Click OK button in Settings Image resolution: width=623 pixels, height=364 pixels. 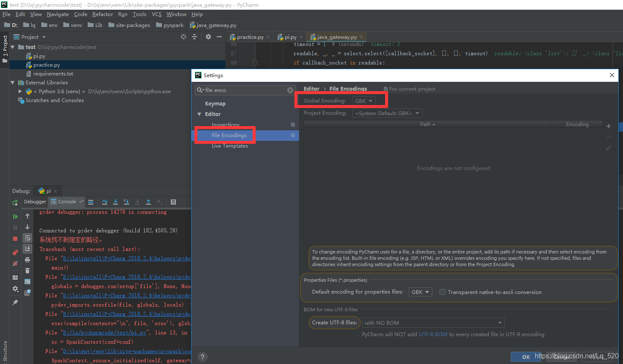526,357
